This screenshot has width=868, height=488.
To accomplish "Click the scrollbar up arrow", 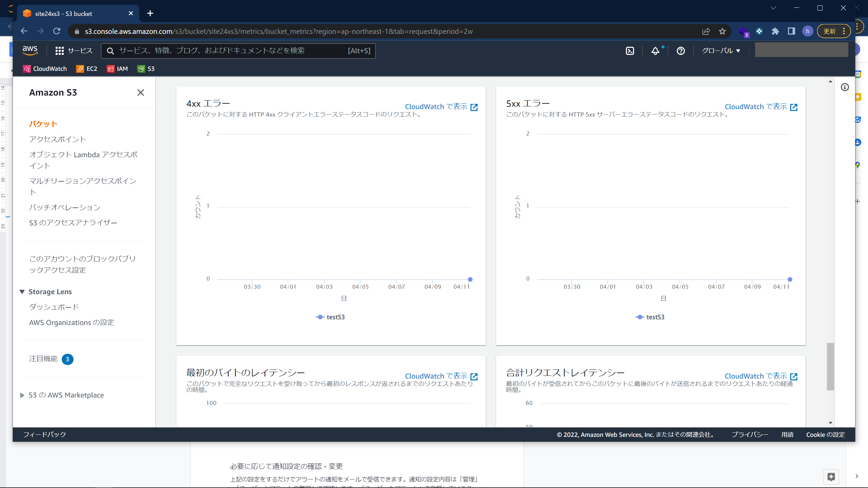I will 830,81.
